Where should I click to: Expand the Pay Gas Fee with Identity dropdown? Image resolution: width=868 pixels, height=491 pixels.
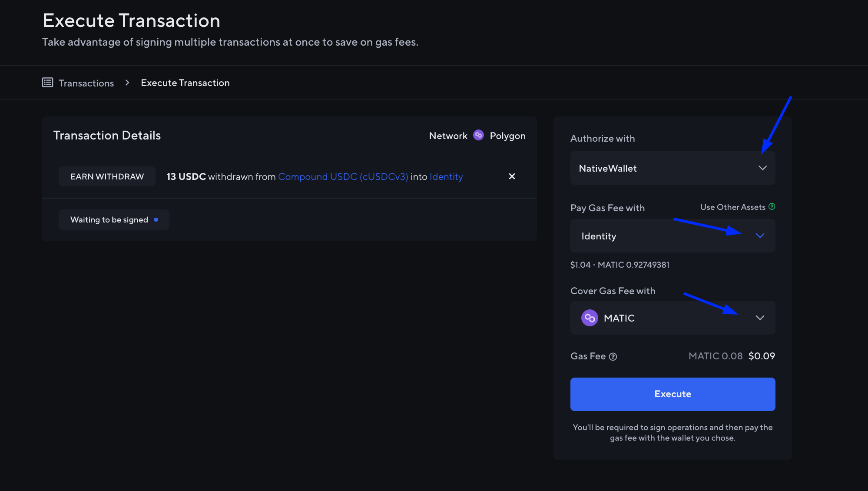[x=760, y=236]
